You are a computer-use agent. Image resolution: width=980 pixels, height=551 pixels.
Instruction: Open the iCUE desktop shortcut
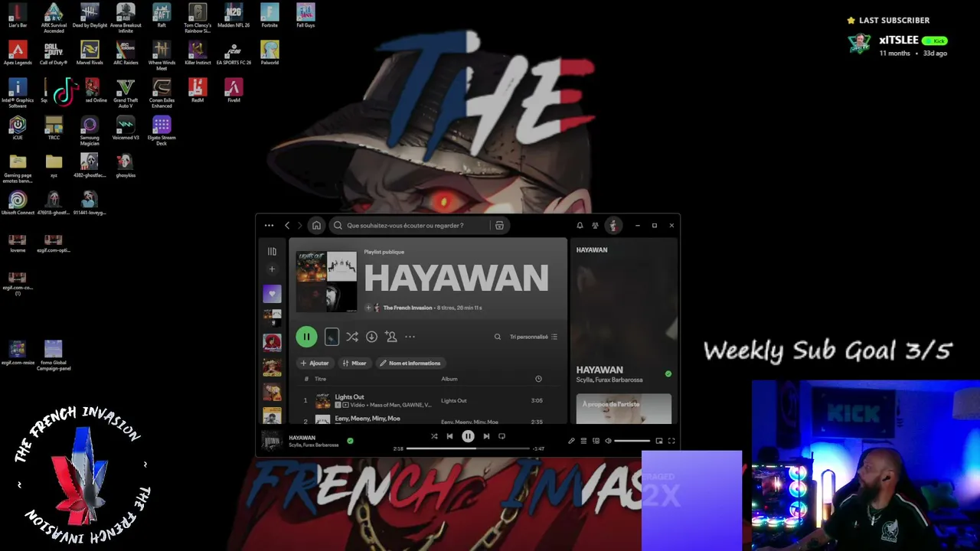pyautogui.click(x=18, y=128)
